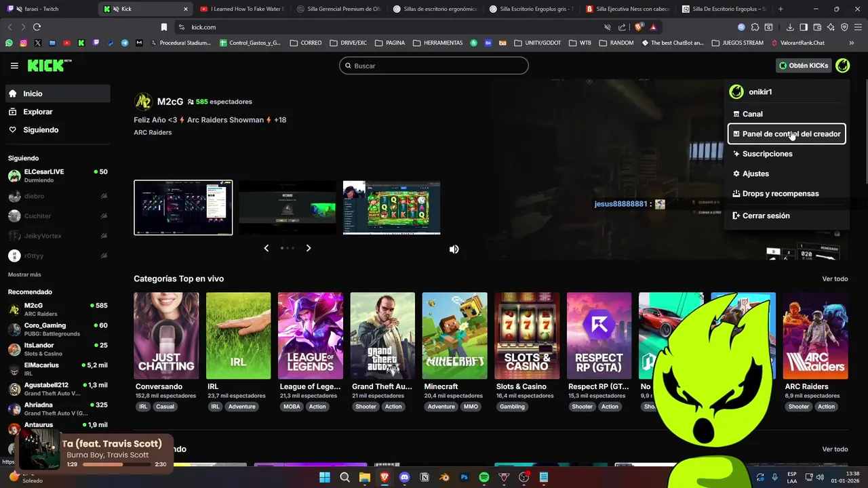
Task: Select Canal from the user menu
Action: tap(787, 114)
